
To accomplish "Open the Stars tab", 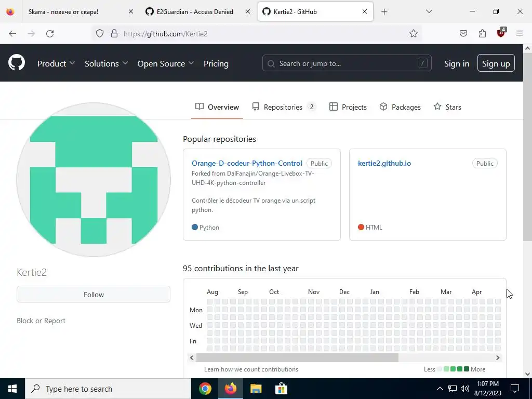I will 447,107.
